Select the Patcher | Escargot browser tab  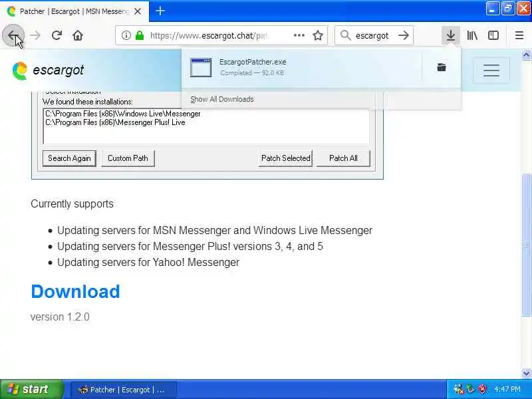click(x=74, y=11)
